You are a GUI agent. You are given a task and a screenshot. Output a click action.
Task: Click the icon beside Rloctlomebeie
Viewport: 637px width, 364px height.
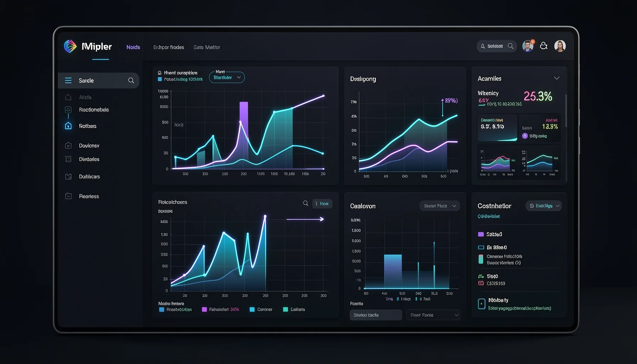tap(68, 109)
